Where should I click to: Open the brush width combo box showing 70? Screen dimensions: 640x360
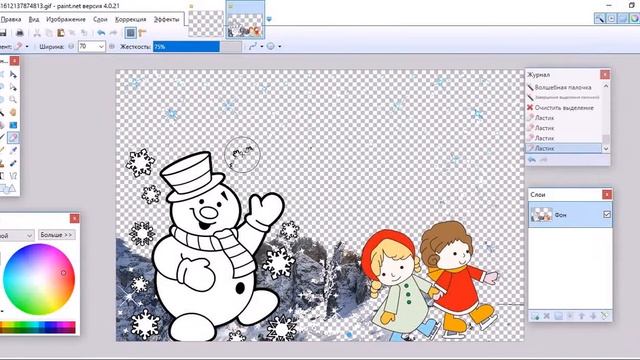click(x=92, y=47)
